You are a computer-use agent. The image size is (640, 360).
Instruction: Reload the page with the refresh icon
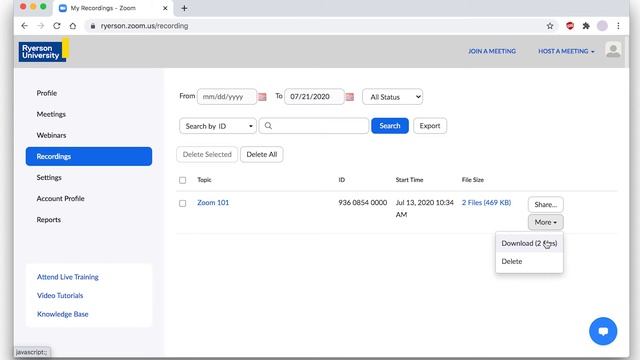(57, 26)
